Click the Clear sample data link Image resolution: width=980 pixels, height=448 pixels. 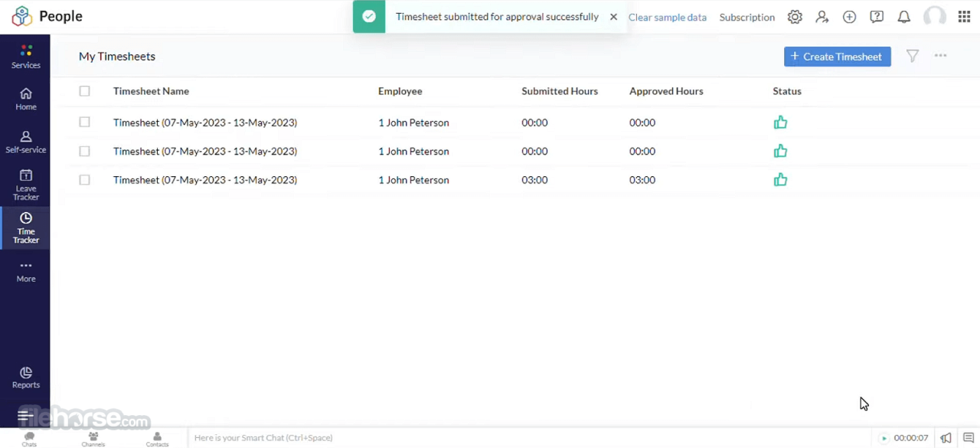click(x=667, y=16)
